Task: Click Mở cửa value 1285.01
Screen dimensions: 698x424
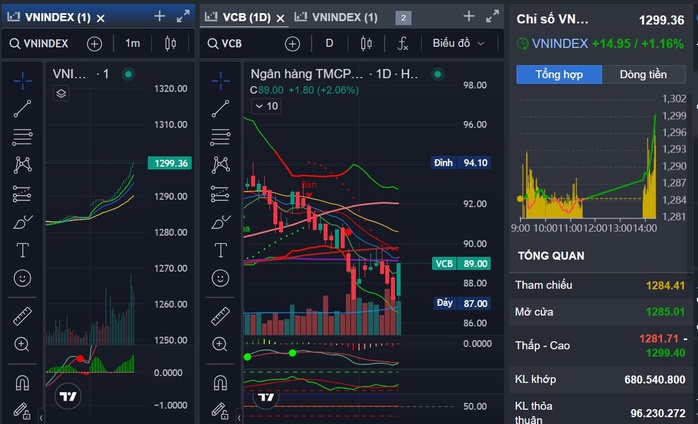Action: (x=666, y=312)
